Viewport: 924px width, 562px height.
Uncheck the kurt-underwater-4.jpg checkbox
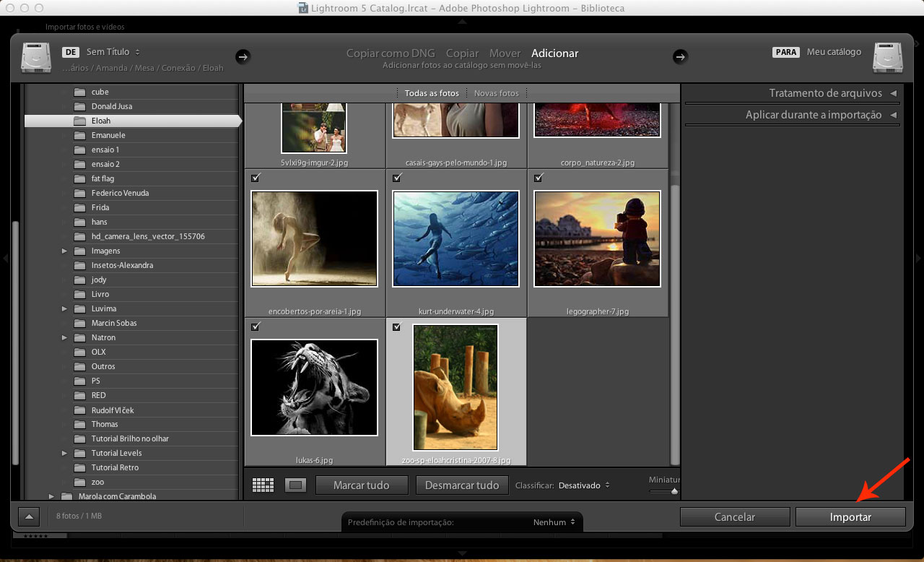point(396,178)
